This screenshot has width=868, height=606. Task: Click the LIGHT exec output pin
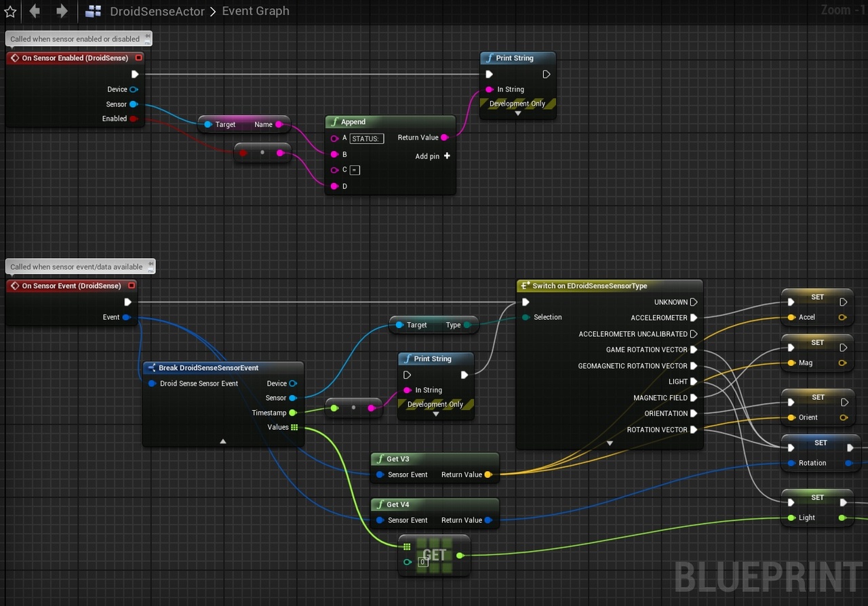tap(694, 382)
